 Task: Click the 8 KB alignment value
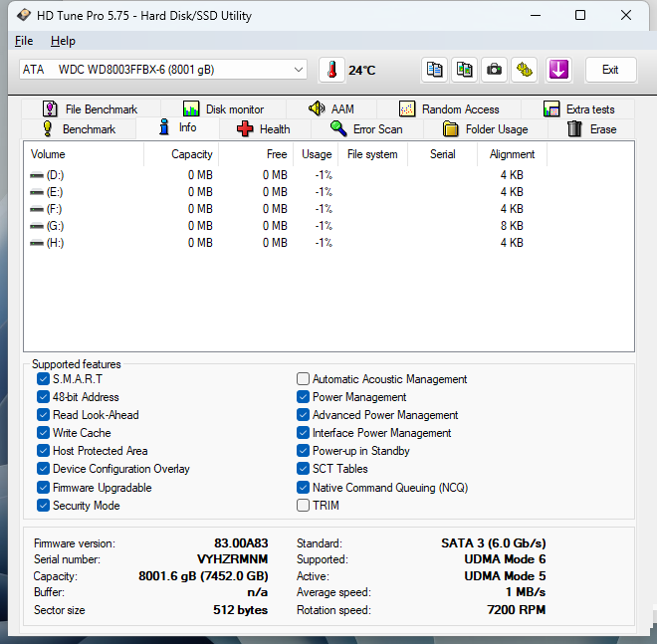[512, 226]
